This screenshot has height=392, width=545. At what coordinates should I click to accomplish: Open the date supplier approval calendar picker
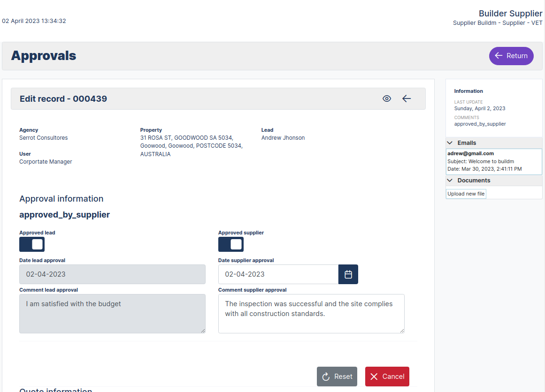(348, 274)
